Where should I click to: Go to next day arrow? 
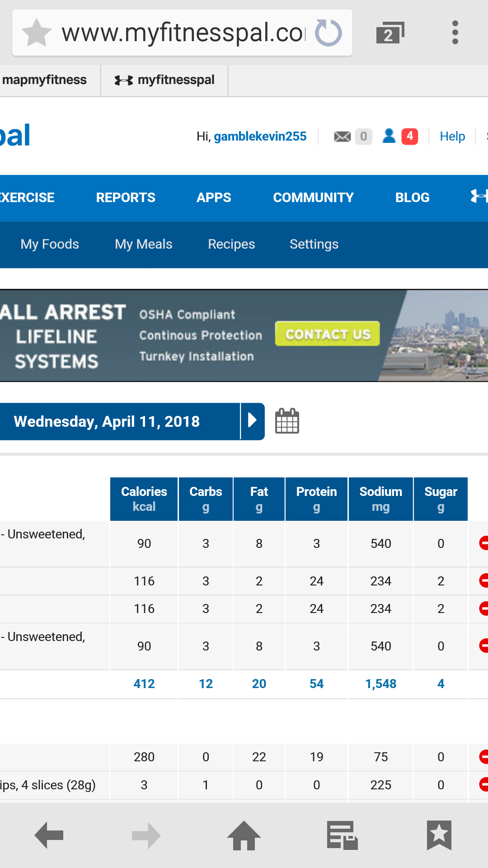point(253,421)
